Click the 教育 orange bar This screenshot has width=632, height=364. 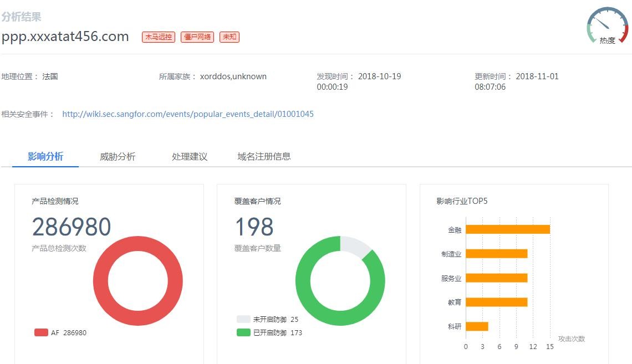[496, 303]
